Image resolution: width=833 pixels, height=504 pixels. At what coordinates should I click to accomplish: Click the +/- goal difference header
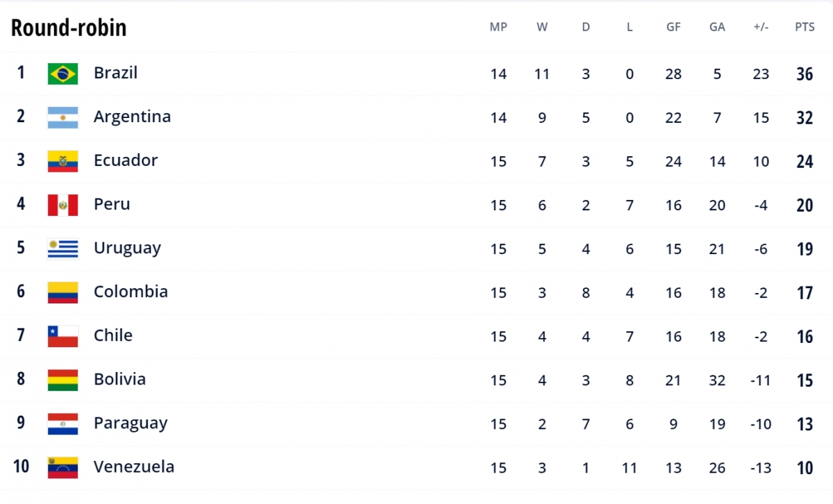761,27
